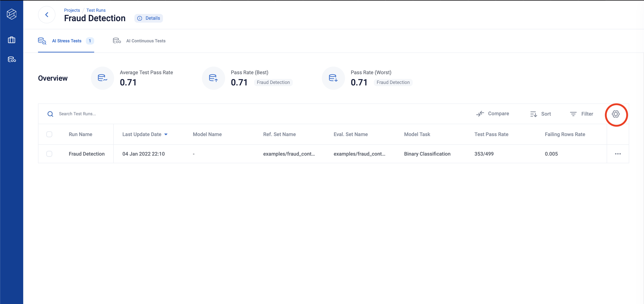Open table settings gear icon
The width and height of the screenshot is (644, 304).
point(616,114)
